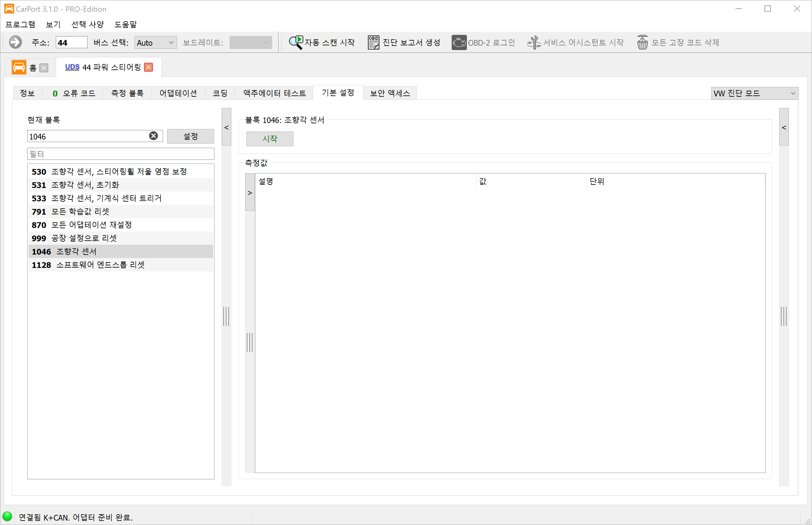This screenshot has height=525, width=812.
Task: Click the left panel splitter grip
Action: click(226, 316)
